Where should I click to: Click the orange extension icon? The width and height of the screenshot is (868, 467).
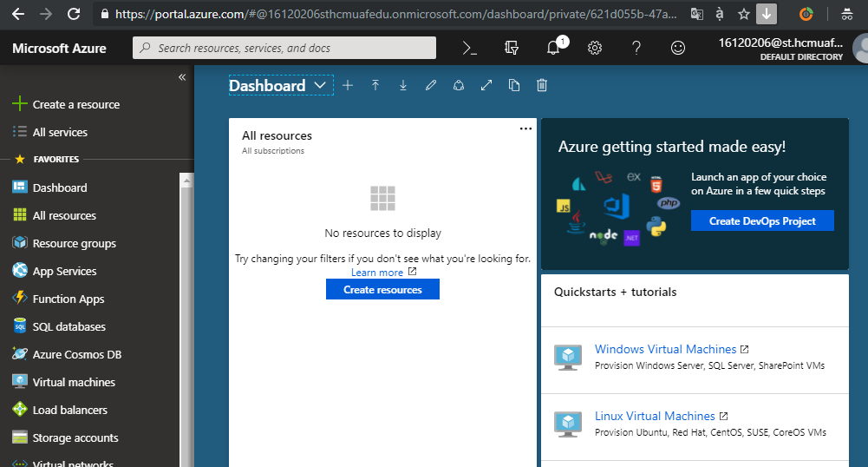click(x=806, y=14)
